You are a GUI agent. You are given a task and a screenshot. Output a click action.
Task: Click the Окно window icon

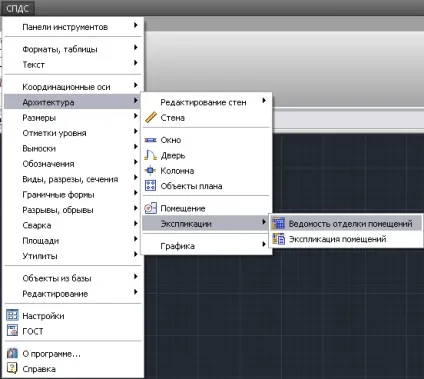pos(150,140)
